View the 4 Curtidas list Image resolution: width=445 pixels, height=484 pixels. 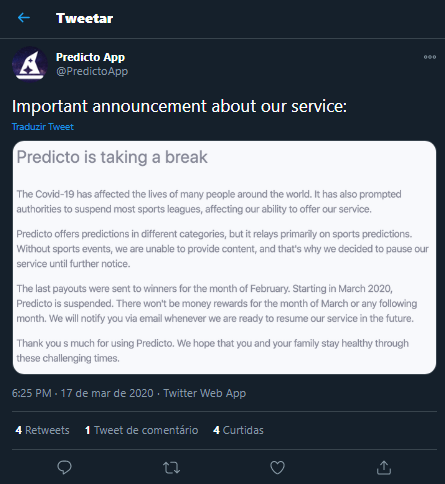pyautogui.click(x=238, y=430)
